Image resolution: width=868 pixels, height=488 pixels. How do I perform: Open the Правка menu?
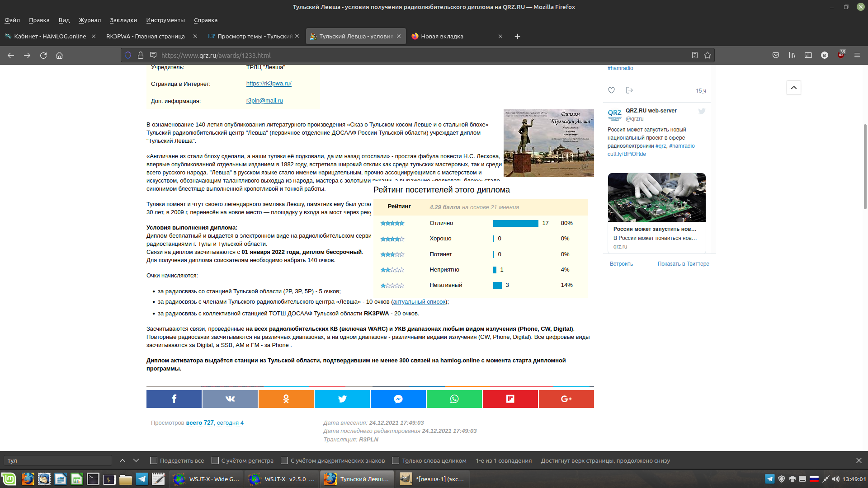[x=39, y=20]
